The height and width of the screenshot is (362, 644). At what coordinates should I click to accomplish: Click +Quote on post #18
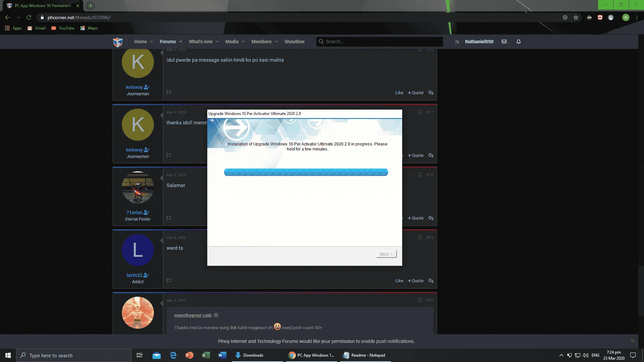(416, 218)
